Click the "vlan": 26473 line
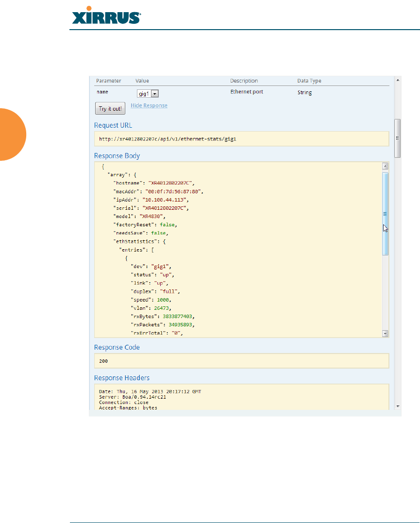This screenshot has width=420, height=523. click(151, 308)
